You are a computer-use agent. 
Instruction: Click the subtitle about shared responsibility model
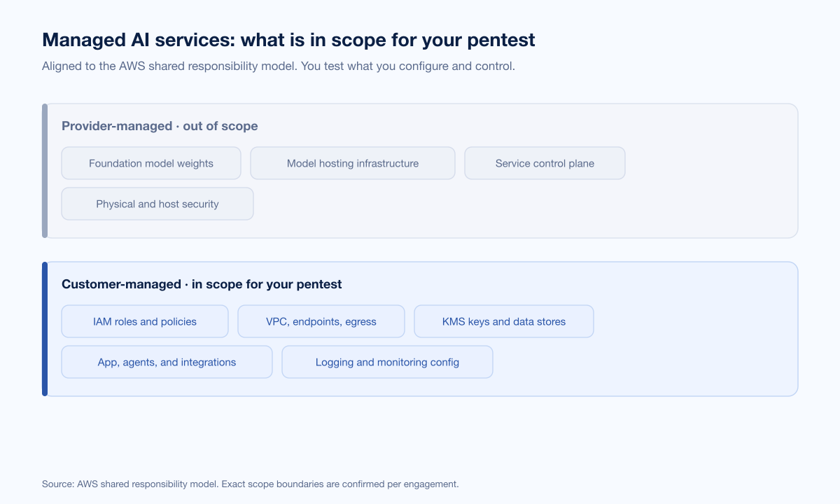click(279, 66)
